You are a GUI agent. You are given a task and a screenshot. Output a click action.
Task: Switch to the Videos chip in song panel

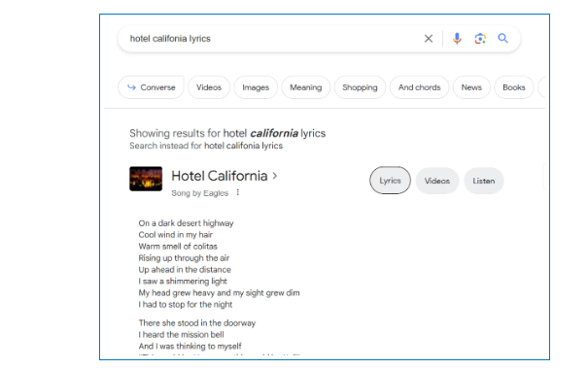point(437,181)
